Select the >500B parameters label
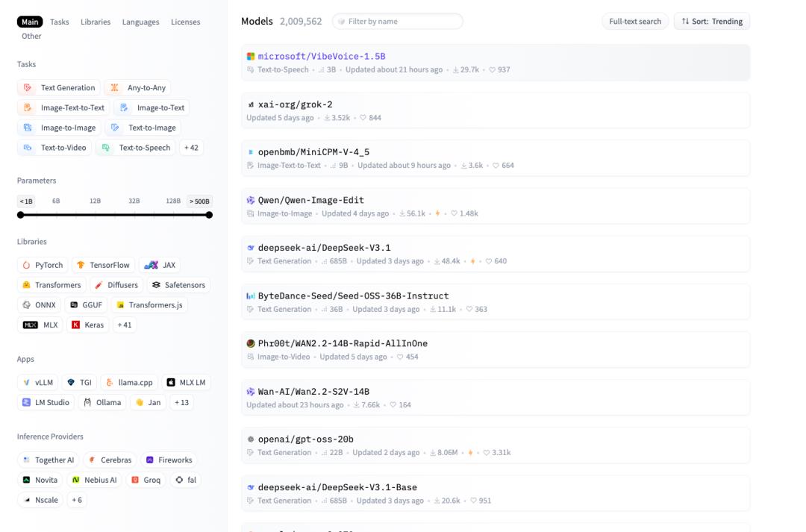 (x=199, y=201)
